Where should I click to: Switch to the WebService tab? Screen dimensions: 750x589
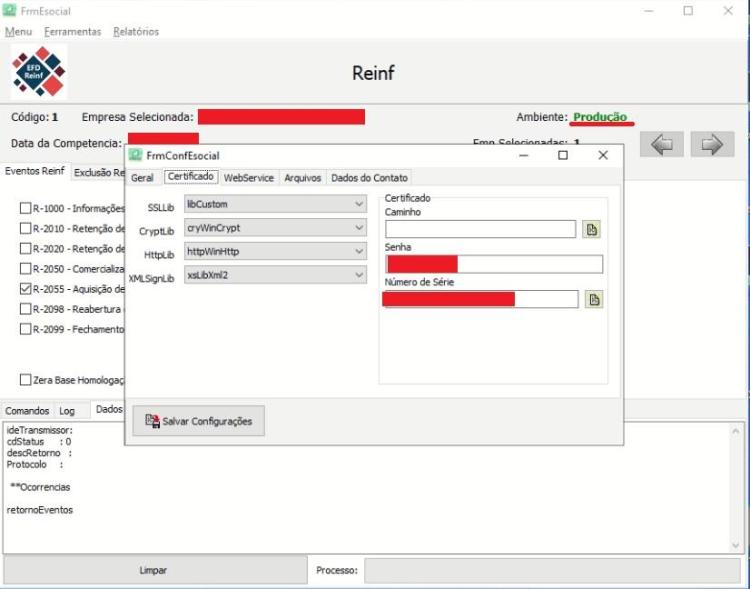(249, 178)
